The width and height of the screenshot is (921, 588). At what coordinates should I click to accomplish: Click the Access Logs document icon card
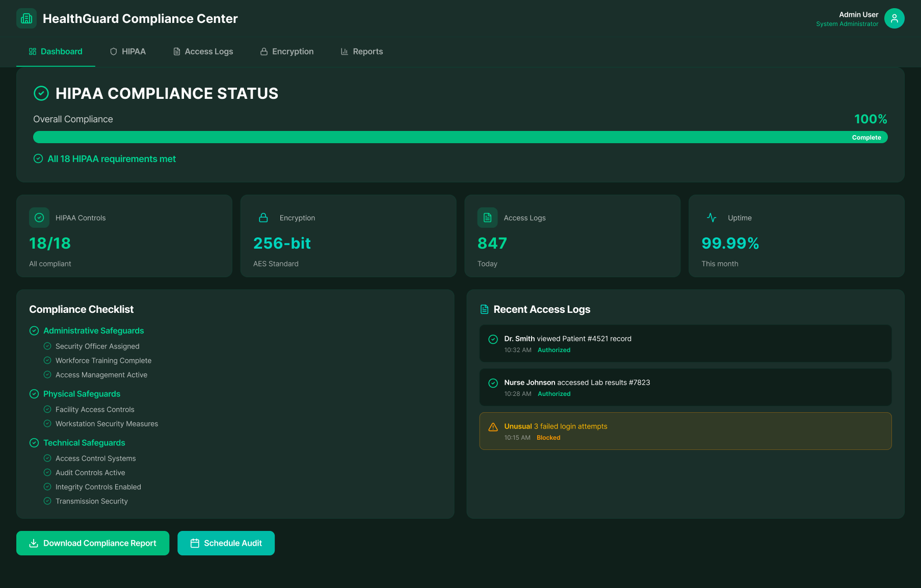tap(487, 218)
